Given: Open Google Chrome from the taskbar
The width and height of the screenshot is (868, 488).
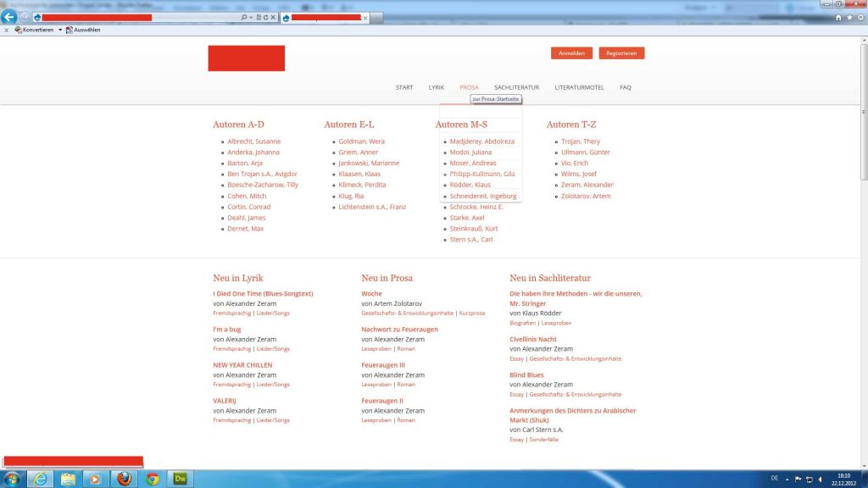Looking at the screenshot, I should [x=153, y=479].
